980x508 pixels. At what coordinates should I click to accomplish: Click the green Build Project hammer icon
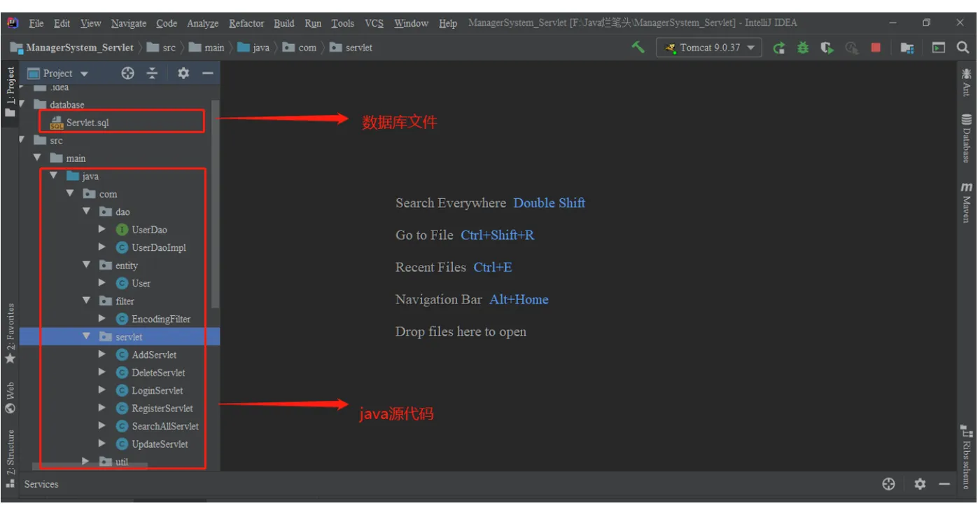[638, 47]
